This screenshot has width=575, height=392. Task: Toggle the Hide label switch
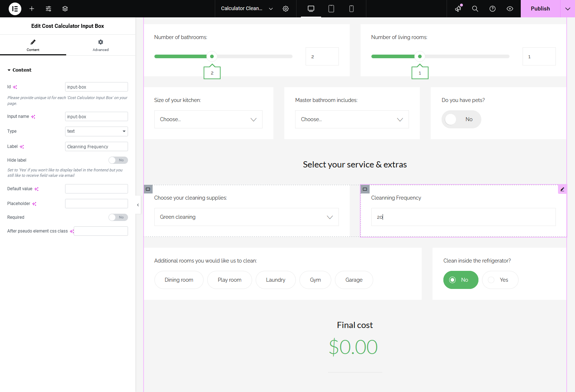[118, 160]
